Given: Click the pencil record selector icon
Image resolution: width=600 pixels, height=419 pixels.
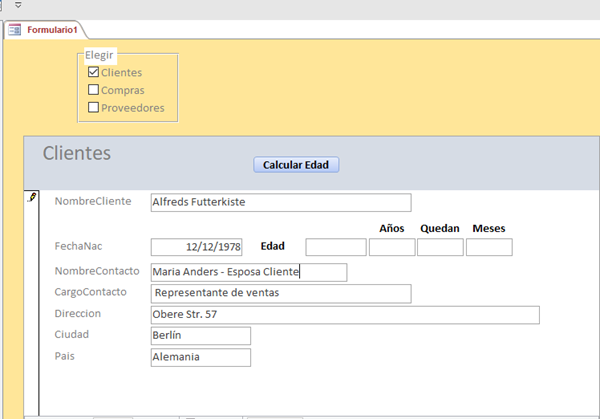Looking at the screenshot, I should coord(31,199).
